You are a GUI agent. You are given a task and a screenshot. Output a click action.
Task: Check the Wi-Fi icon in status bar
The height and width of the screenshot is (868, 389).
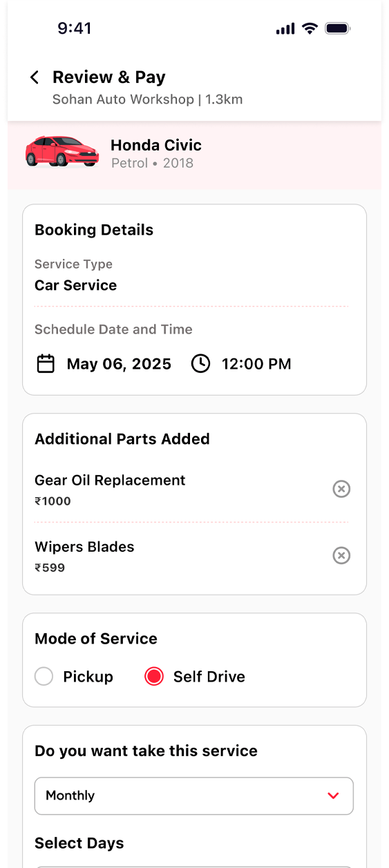310,28
